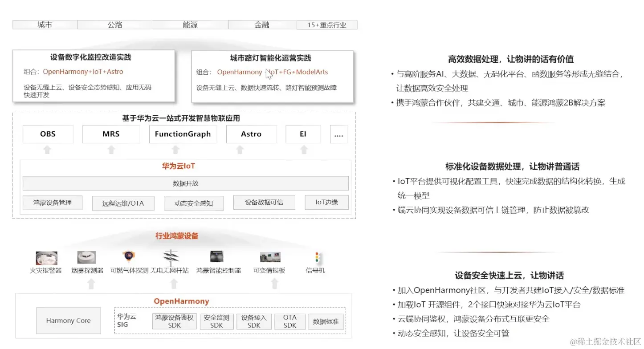Select the 鸿蒙设备管理 box
This screenshot has width=644, height=349.
pos(53,203)
